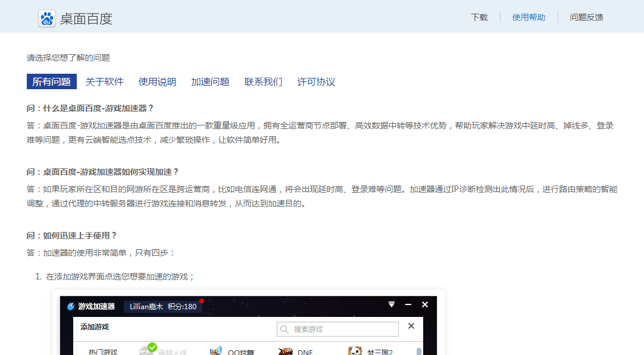Viewport: 644px width, 355px height.
Task: Open the 使用帮助 link
Action: click(x=529, y=17)
